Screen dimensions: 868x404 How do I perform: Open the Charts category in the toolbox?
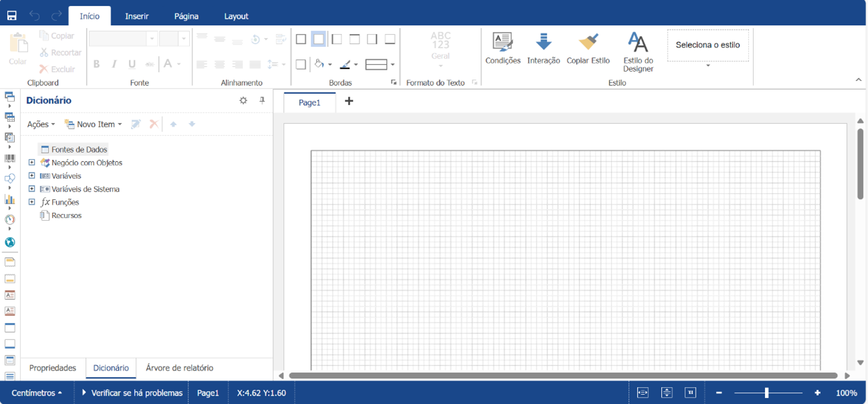10,199
